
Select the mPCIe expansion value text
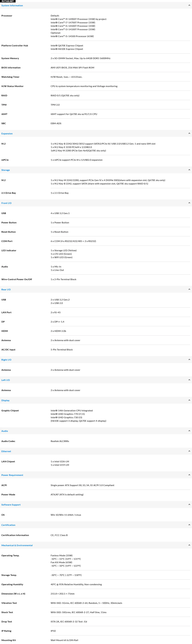(77, 160)
